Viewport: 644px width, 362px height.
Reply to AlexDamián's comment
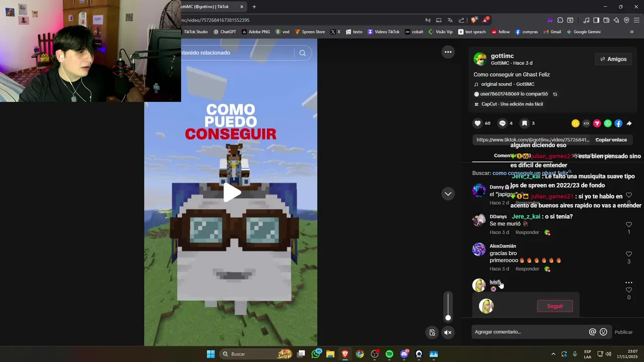527,269
